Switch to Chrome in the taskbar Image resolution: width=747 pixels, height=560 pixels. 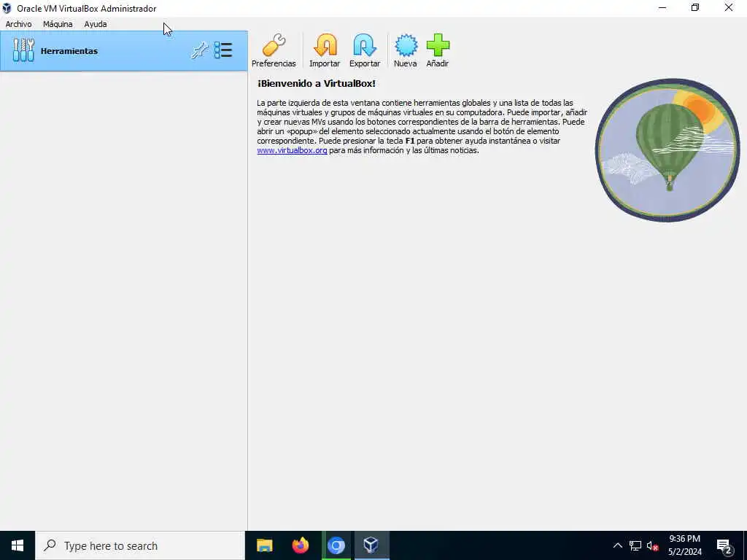[x=336, y=545]
